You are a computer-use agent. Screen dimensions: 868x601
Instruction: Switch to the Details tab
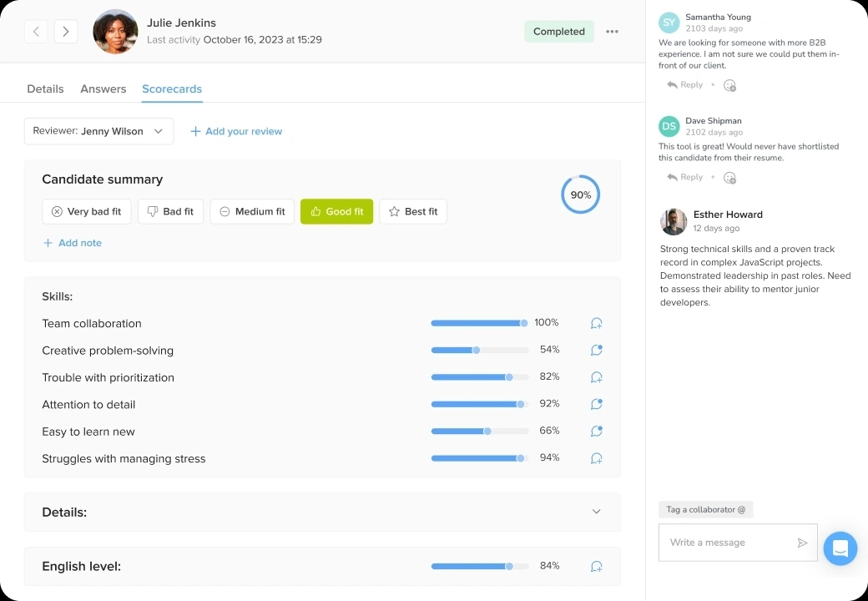(45, 88)
